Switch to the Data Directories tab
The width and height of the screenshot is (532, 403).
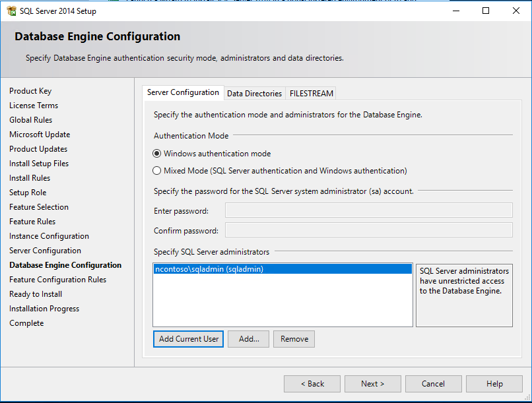[255, 94]
